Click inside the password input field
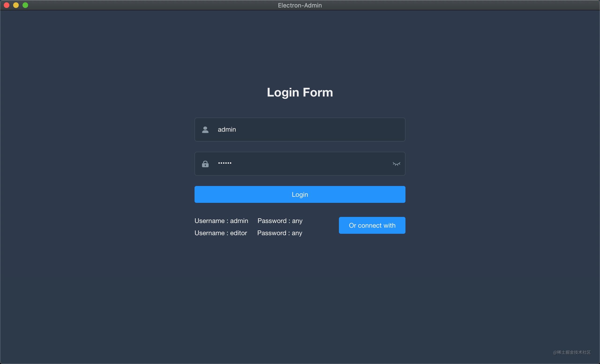 pyautogui.click(x=300, y=163)
